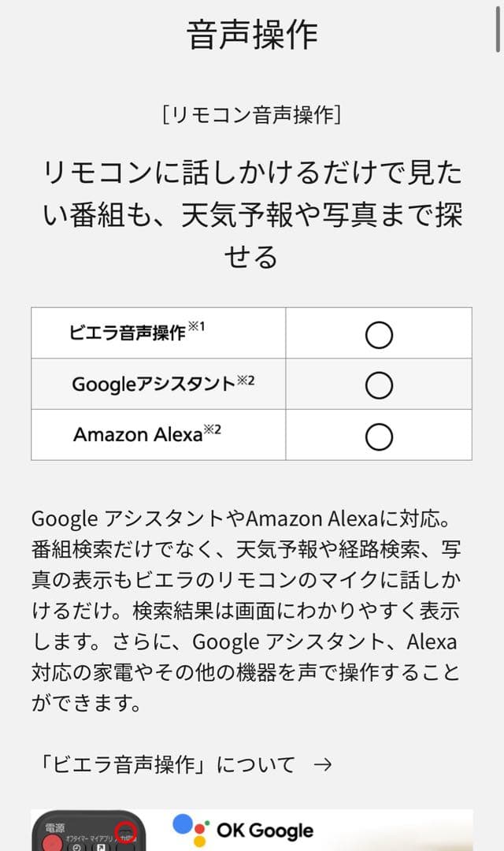Click the [リモコン音声操作] section label
Screen dimensions: 504x851
pos(252,115)
